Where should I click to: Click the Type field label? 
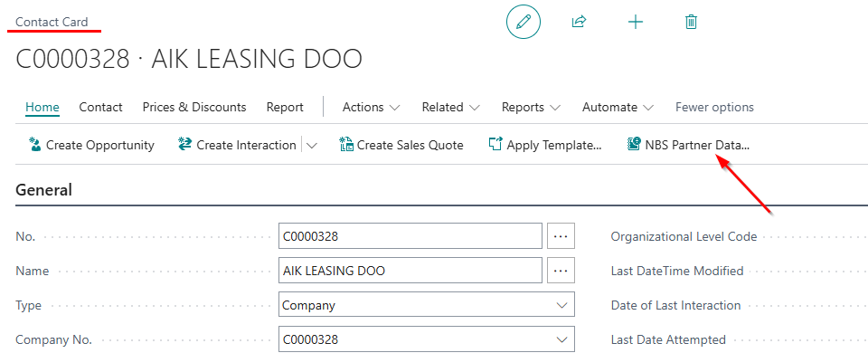coord(28,305)
